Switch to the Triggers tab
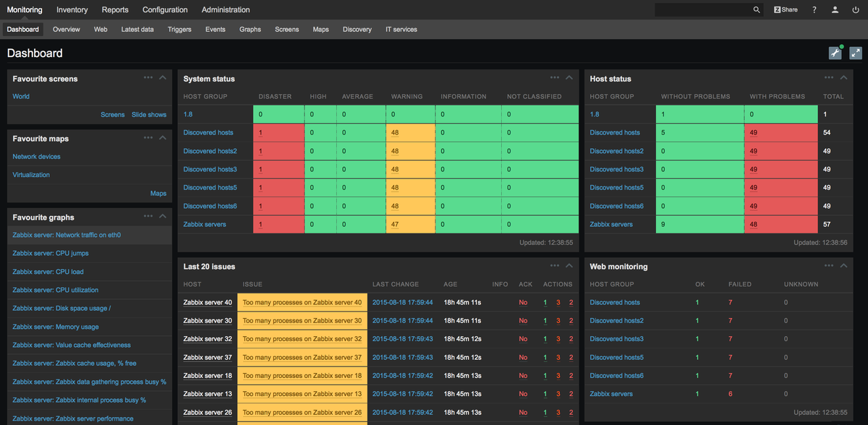The image size is (868, 425). point(179,30)
